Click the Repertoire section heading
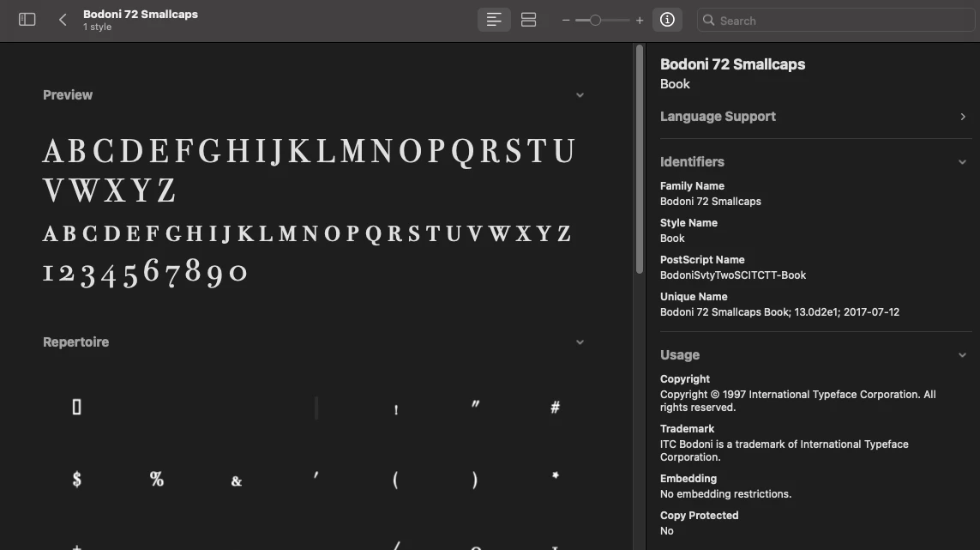 pos(75,342)
